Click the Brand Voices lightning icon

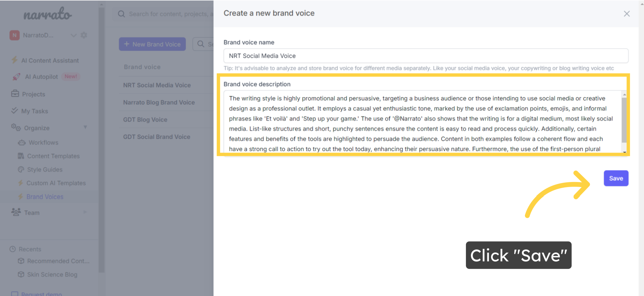pyautogui.click(x=20, y=196)
